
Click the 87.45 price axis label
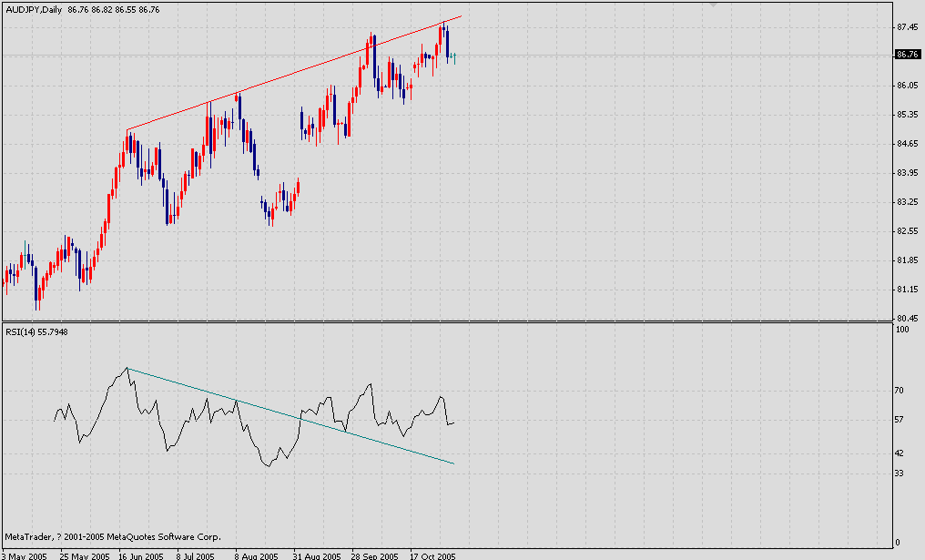point(908,27)
